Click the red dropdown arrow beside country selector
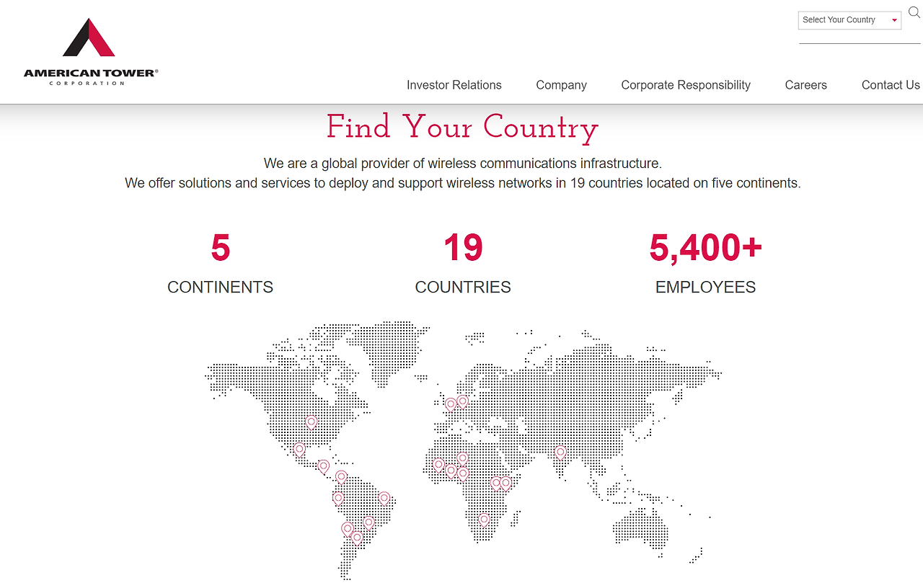The width and height of the screenshot is (923, 588). tap(894, 20)
